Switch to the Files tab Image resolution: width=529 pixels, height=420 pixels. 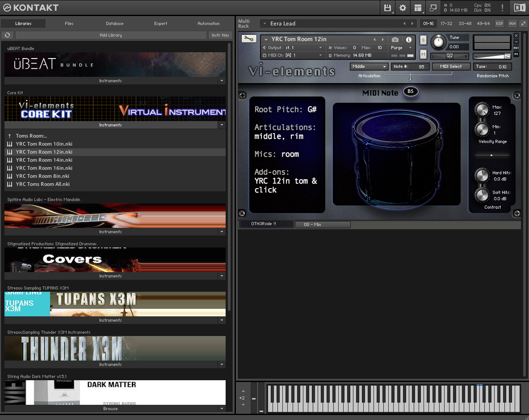(69, 24)
